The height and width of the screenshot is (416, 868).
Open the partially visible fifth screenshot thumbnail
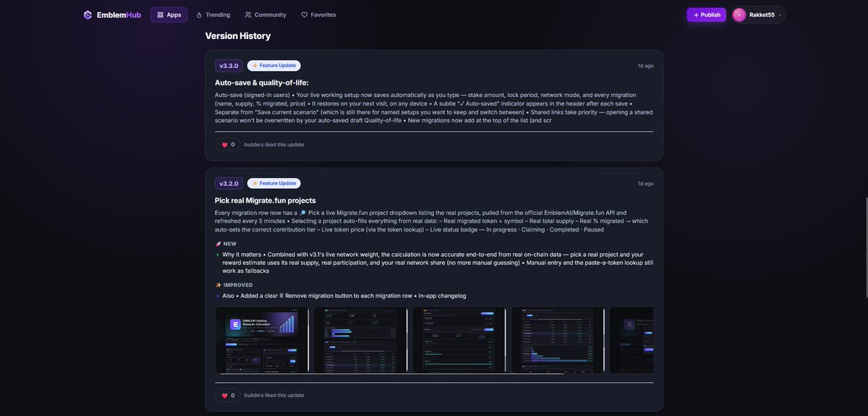(x=631, y=340)
